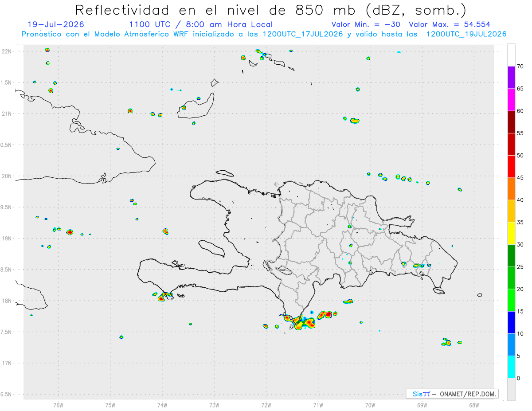Click the '75W' longitude label

click(x=110, y=405)
